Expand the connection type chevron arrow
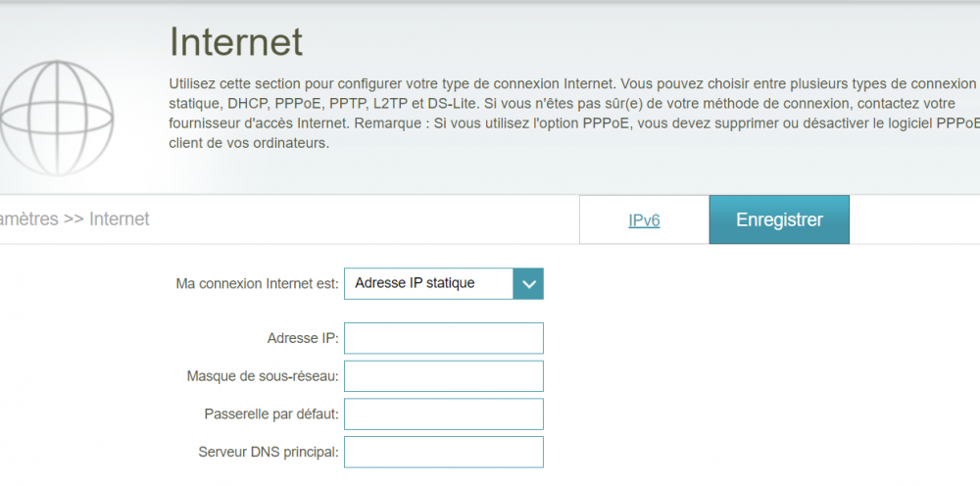The height and width of the screenshot is (486, 980). click(x=528, y=284)
